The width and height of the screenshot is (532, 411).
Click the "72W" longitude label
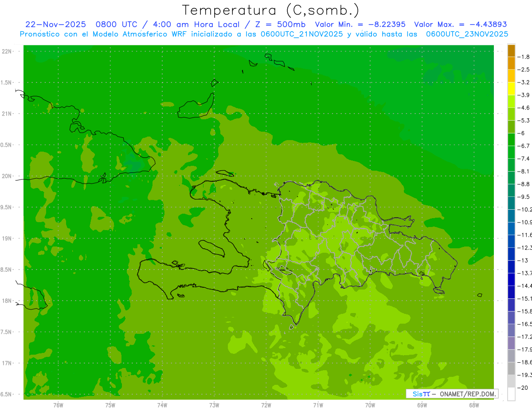pyautogui.click(x=266, y=405)
